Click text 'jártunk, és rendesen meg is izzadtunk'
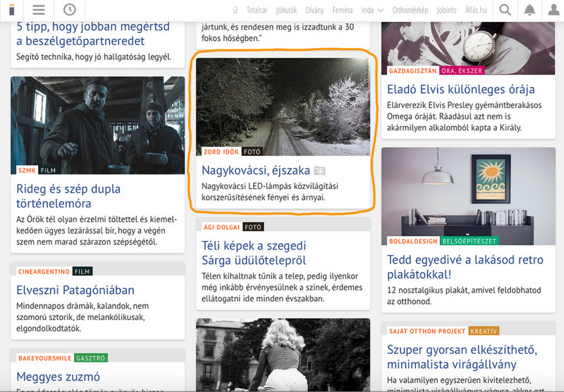 [x=278, y=27]
